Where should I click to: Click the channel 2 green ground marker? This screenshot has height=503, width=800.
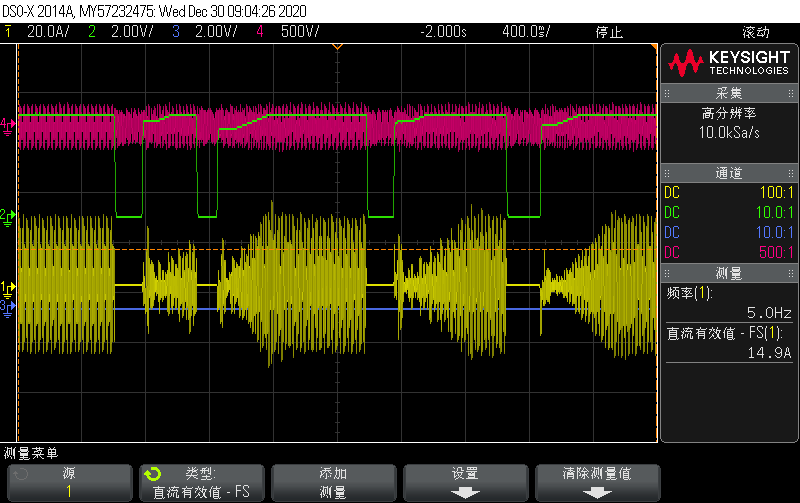[7, 215]
